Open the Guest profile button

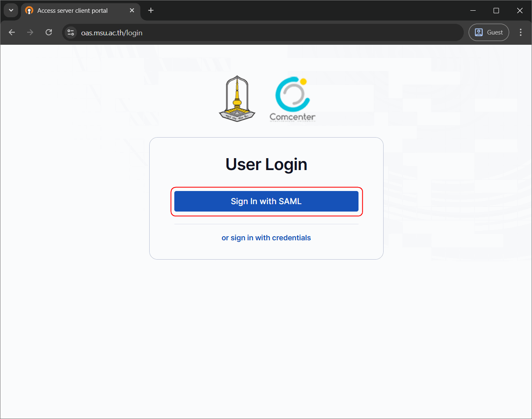(489, 32)
